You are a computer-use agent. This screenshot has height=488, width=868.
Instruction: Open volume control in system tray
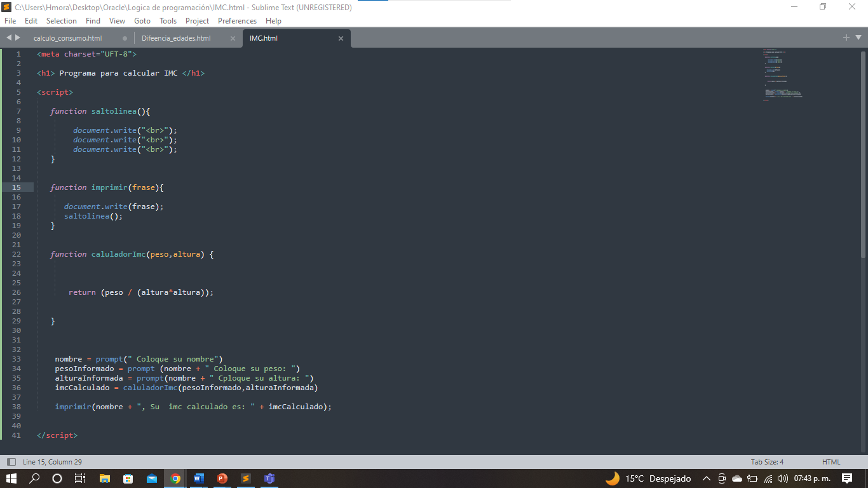782,478
